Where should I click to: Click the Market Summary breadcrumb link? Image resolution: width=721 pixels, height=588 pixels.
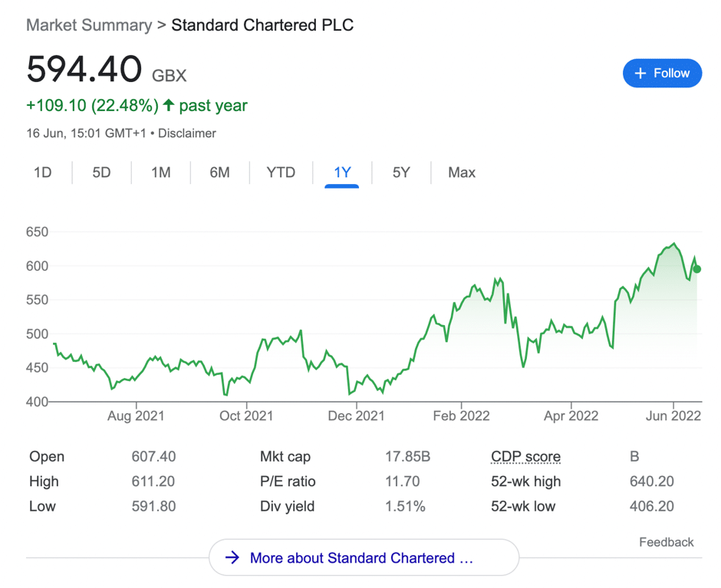point(89,25)
